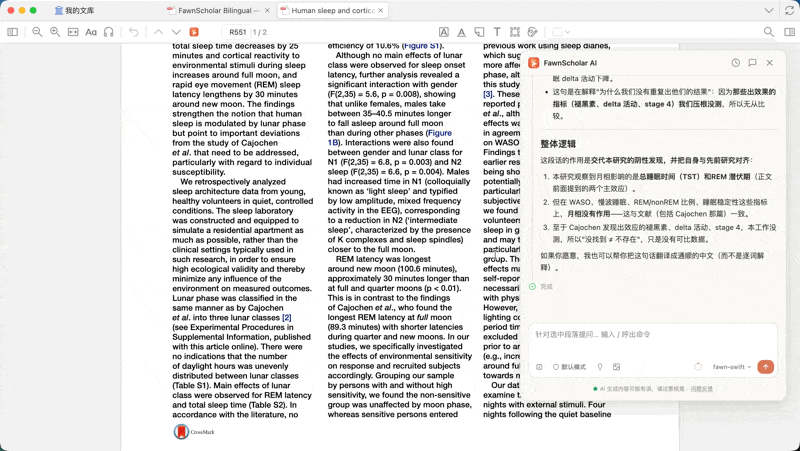Open reference [3] citation link
The height and width of the screenshot is (451, 800).
click(488, 94)
